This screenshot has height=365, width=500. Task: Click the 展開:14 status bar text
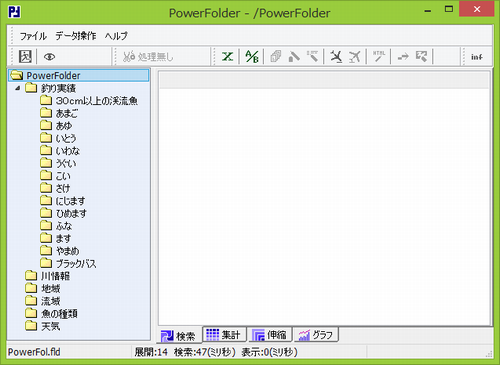(x=151, y=352)
